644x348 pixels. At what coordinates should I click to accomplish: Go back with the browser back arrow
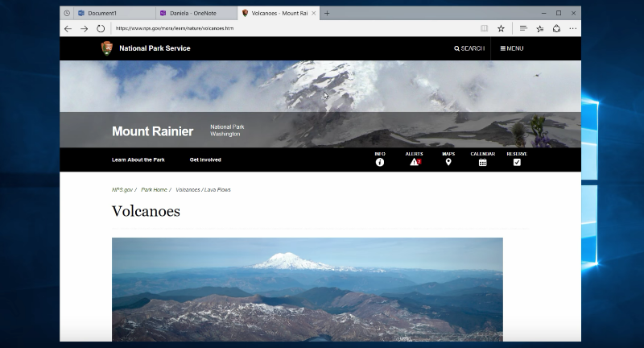pyautogui.click(x=68, y=28)
